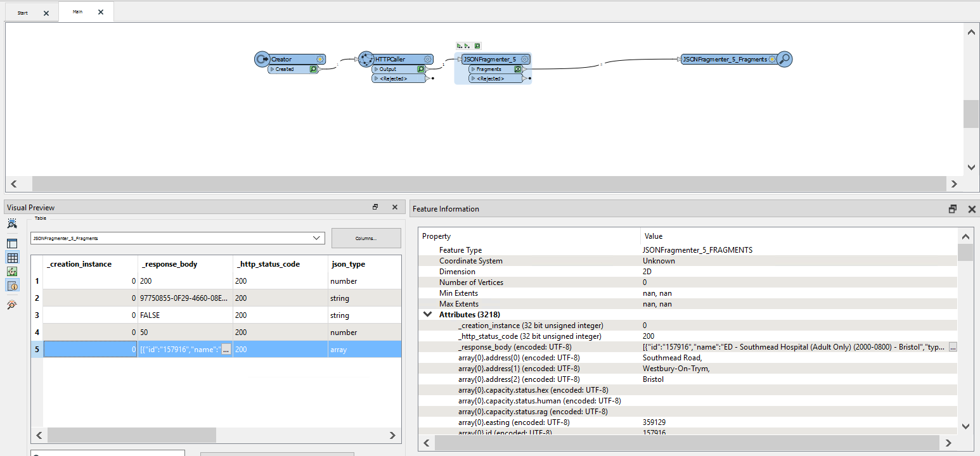980x456 pixels.
Task: Click the Property column header
Action: pyautogui.click(x=530, y=236)
